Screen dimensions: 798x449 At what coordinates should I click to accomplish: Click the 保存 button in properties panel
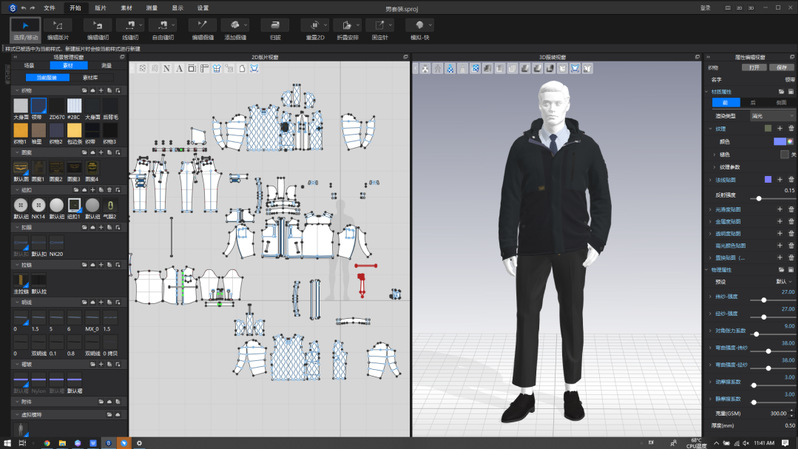click(780, 67)
